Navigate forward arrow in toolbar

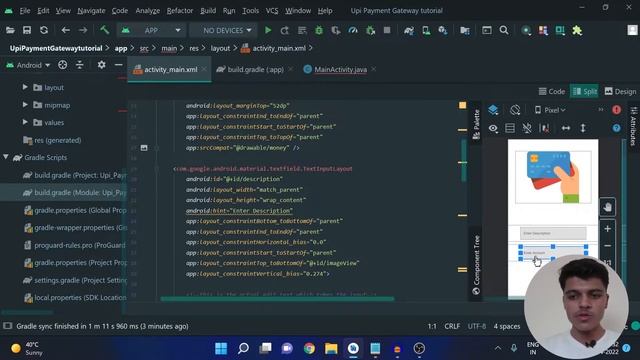pos(83,30)
